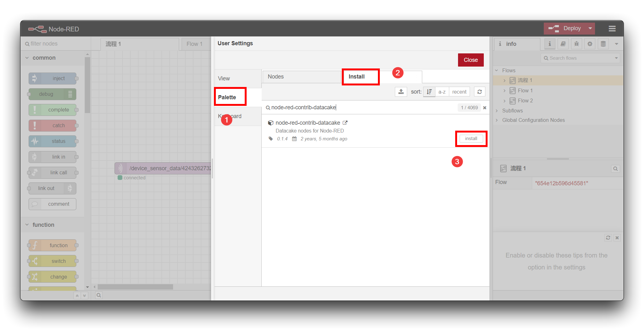Viewport: 644px width, 331px height.
Task: Select the complete node in palette
Action: point(52,110)
